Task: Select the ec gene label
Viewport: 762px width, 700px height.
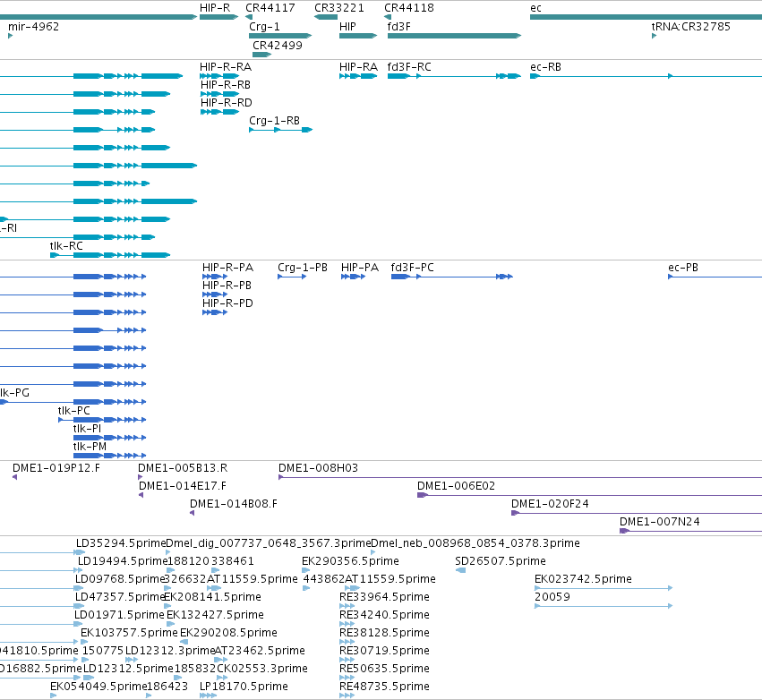Action: click(x=535, y=8)
